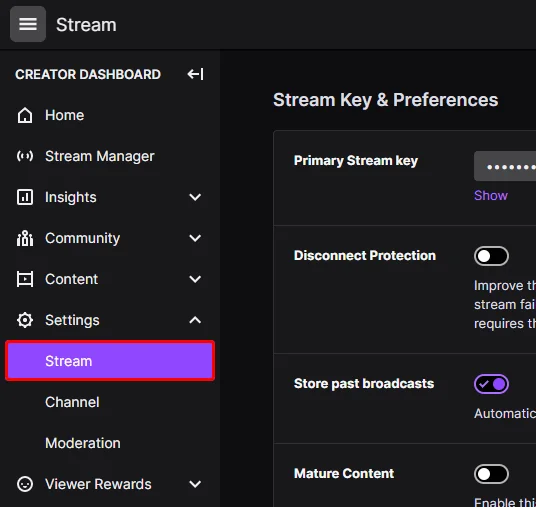The width and height of the screenshot is (536, 507).
Task: Select the Viewer Rewards sidebar label
Action: (x=98, y=484)
